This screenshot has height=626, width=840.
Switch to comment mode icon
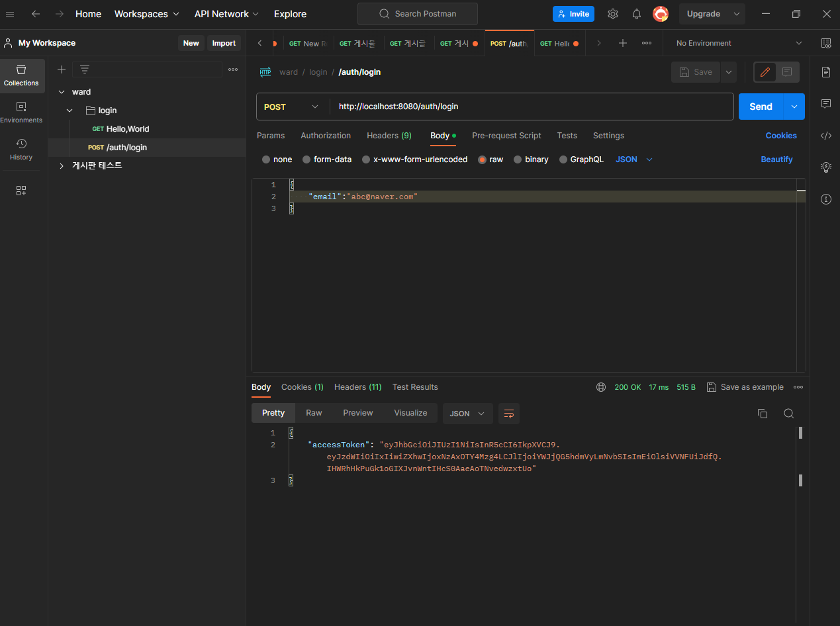787,72
